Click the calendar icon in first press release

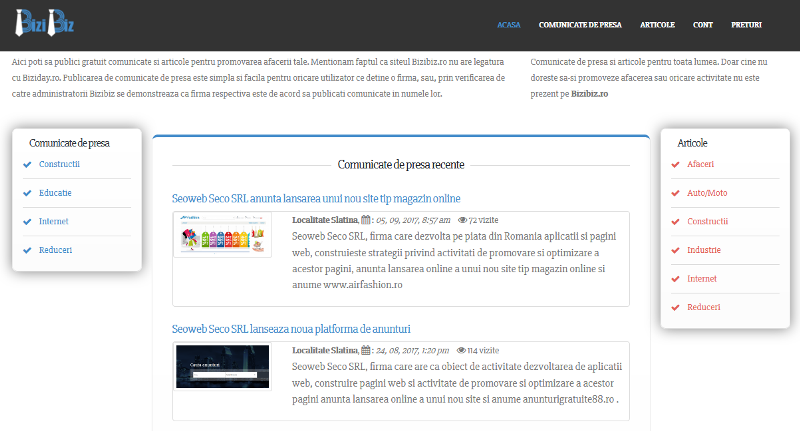click(x=366, y=220)
